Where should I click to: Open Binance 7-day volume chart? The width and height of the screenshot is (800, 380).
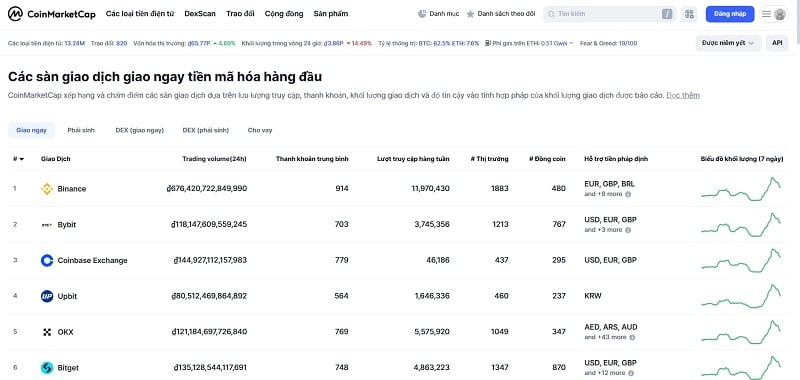point(741,188)
